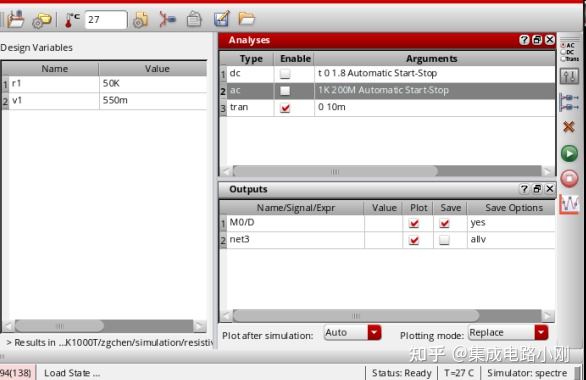The height and width of the screenshot is (380, 586).
Task: Open the Plotting mode Replace dropdown
Action: (x=508, y=333)
